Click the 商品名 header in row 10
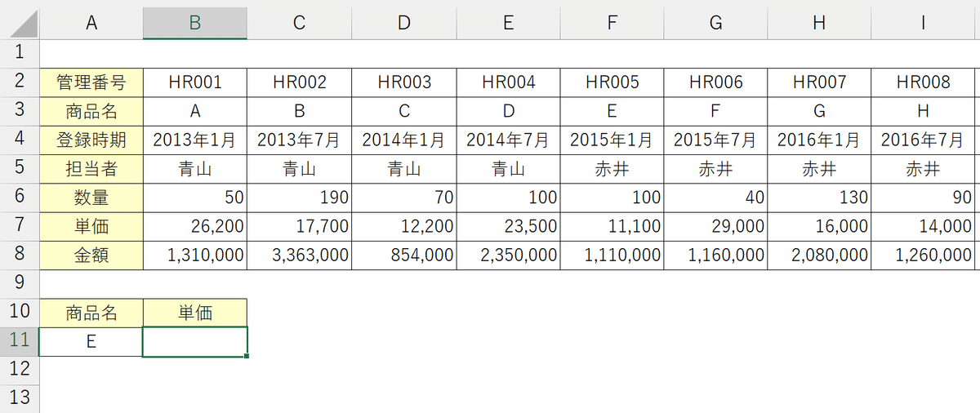This screenshot has height=413, width=980. pyautogui.click(x=91, y=312)
